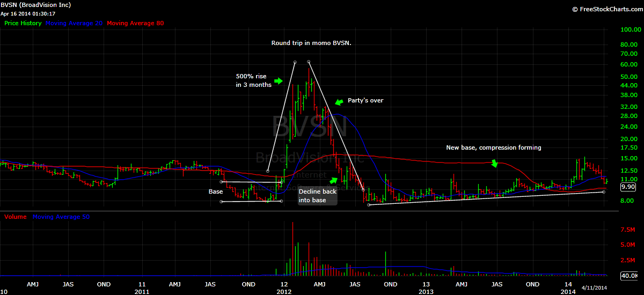Click the 2014 year label on time axis
This screenshot has height=295, width=644.
[568, 291]
